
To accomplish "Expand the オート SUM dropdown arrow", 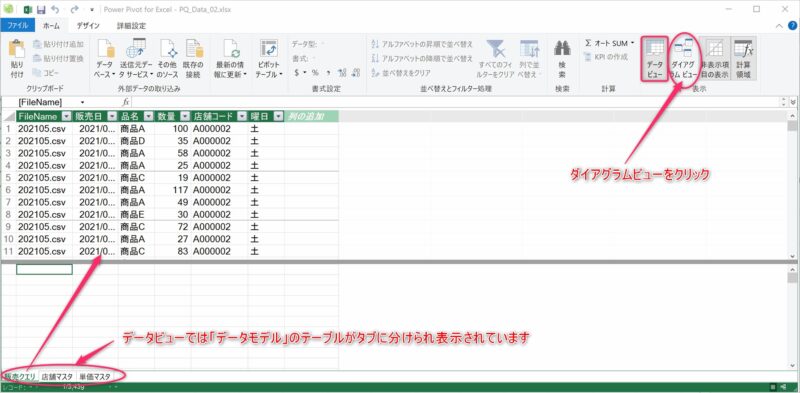I will click(x=633, y=43).
